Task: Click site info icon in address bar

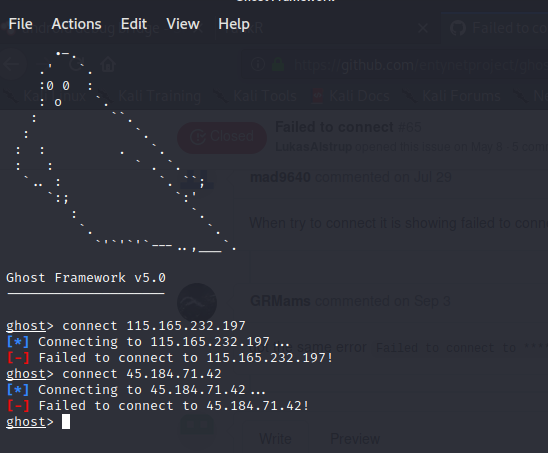Action: [258, 65]
